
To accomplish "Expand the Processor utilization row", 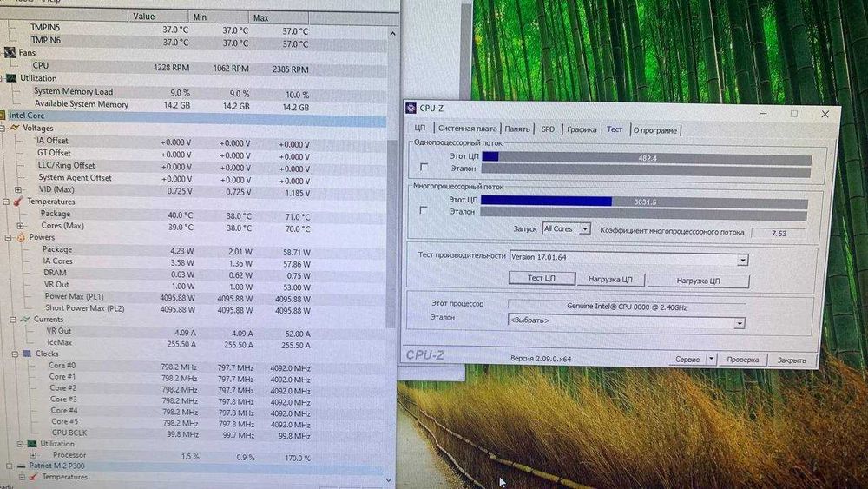I will 33,455.
